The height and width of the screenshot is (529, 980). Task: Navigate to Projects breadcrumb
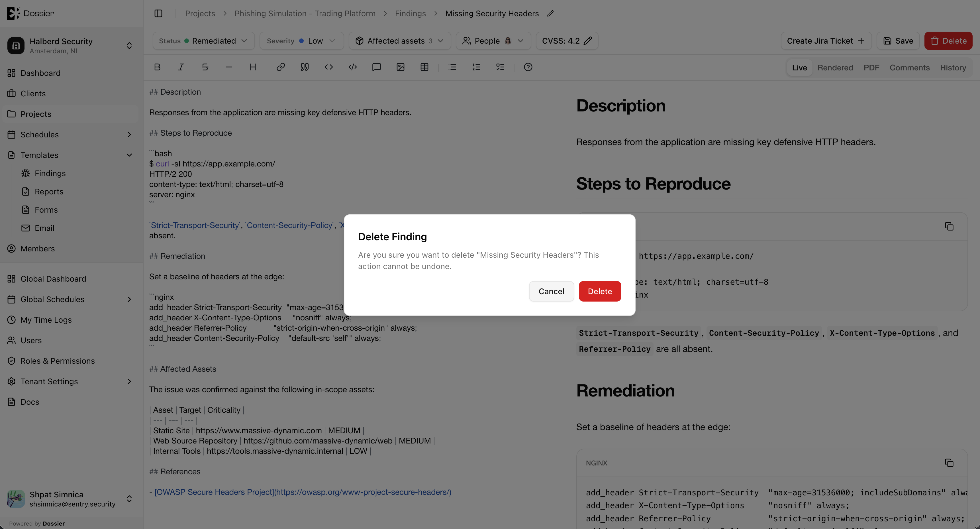click(200, 13)
